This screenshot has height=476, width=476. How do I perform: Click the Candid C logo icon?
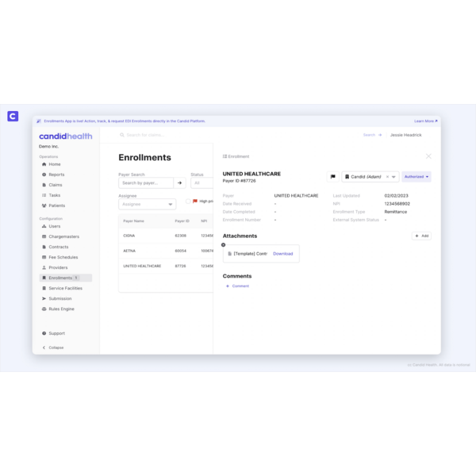coord(13,116)
